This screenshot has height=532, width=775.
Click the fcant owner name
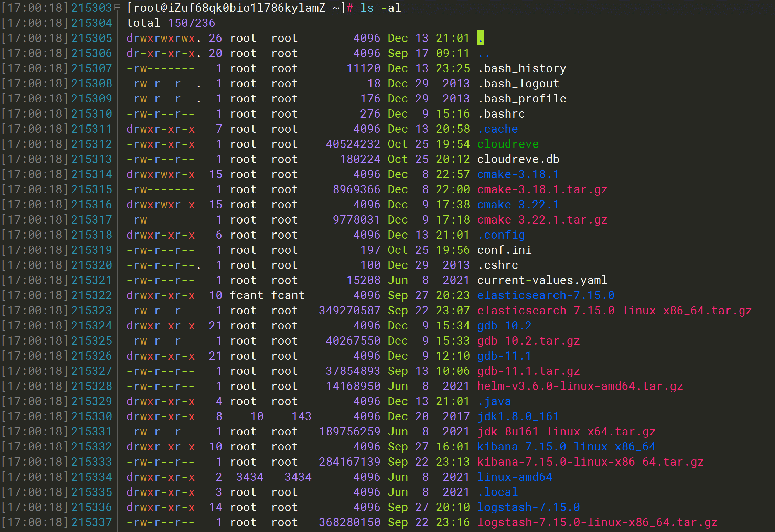point(246,295)
